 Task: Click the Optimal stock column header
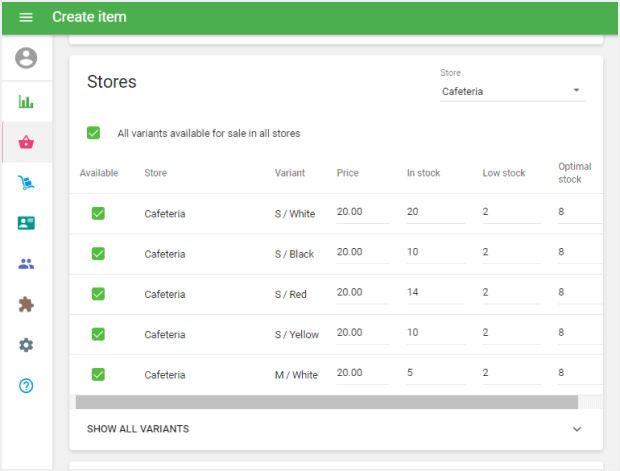pyautogui.click(x=575, y=173)
